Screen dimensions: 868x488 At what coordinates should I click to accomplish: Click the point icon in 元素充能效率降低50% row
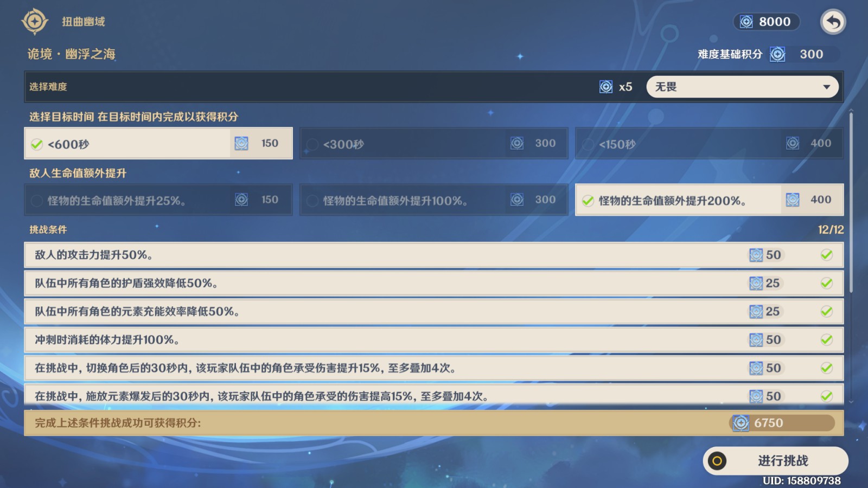(x=756, y=311)
